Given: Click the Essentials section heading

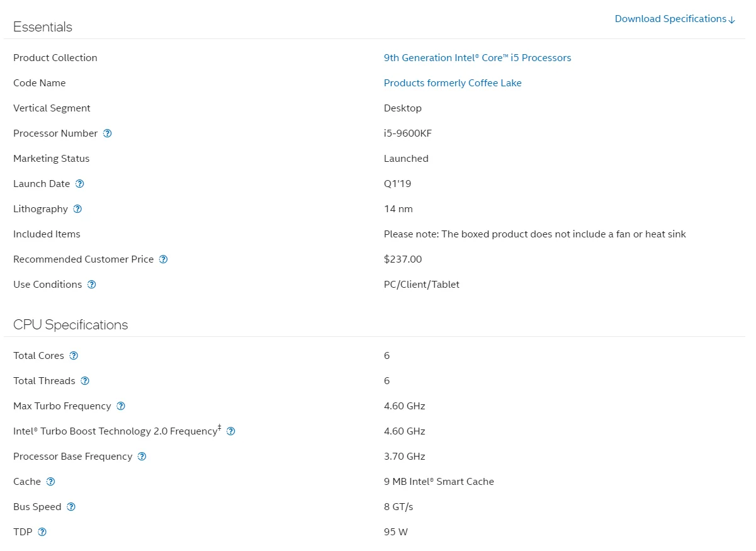Looking at the screenshot, I should tap(43, 27).
